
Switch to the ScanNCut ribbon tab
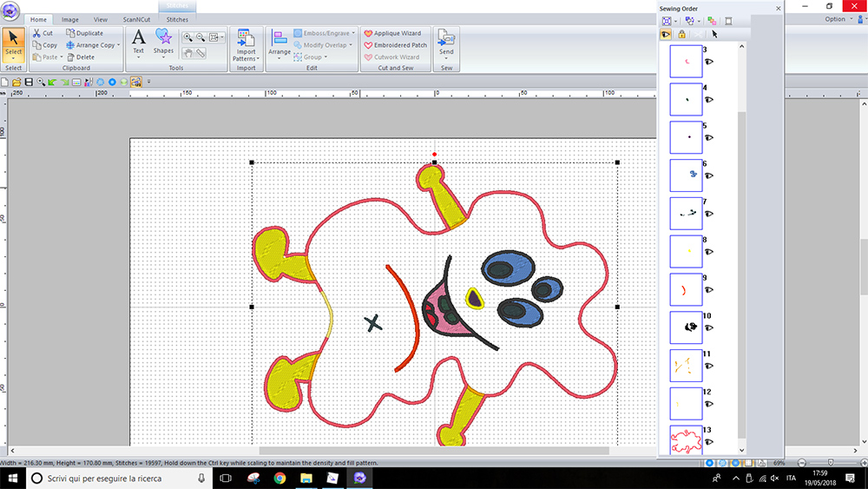(x=137, y=19)
